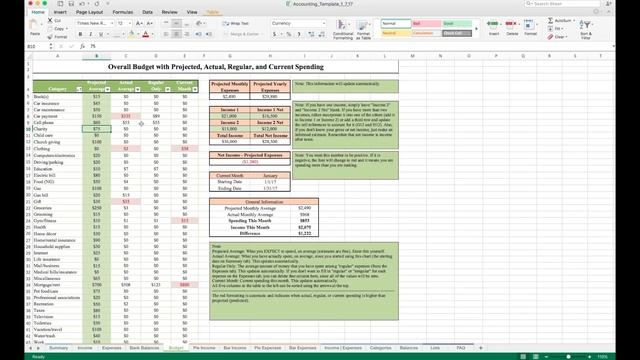Apply the Bad cell style
The width and height of the screenshot is (640, 360).
(x=426, y=24)
